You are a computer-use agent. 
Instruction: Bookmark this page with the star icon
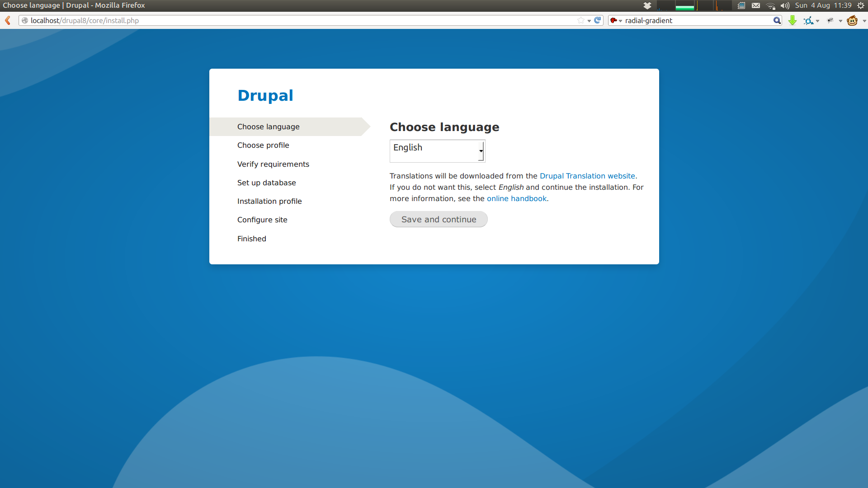point(580,20)
